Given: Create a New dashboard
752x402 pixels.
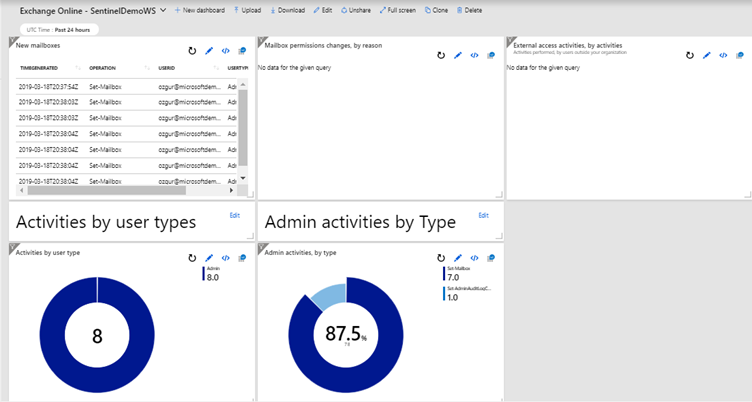Looking at the screenshot, I should click(200, 10).
